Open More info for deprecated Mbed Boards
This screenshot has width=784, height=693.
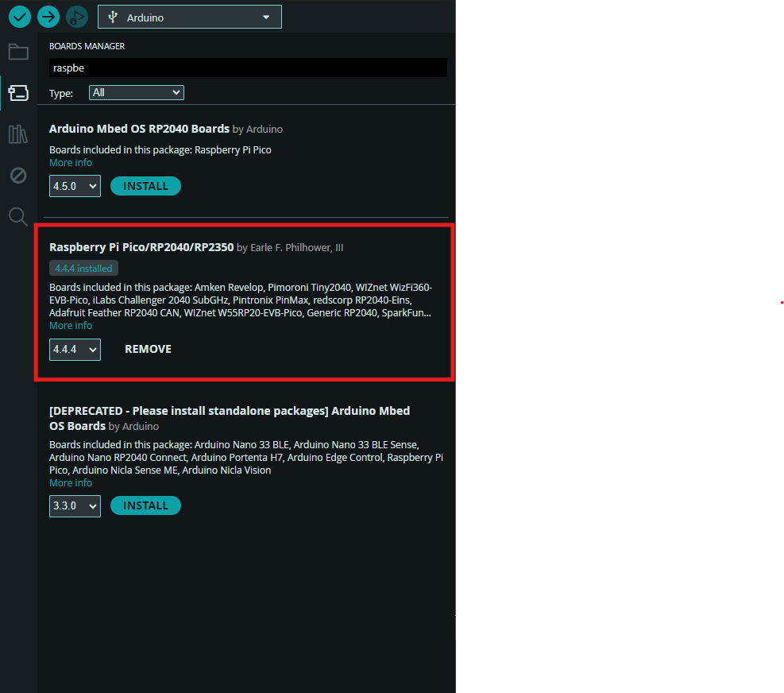pos(71,483)
